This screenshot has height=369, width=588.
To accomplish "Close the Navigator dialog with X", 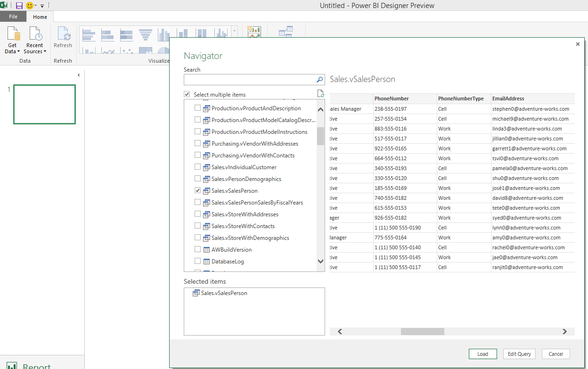I will tap(578, 44).
